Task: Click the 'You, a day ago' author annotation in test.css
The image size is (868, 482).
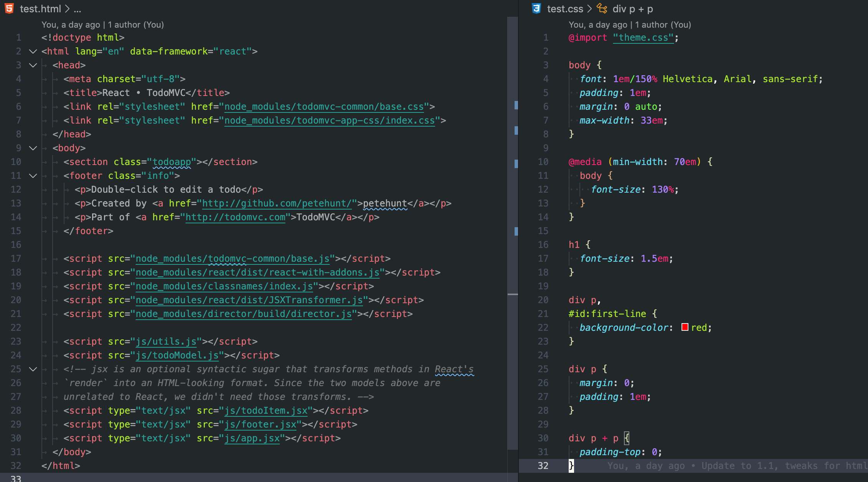Action: [x=599, y=24]
